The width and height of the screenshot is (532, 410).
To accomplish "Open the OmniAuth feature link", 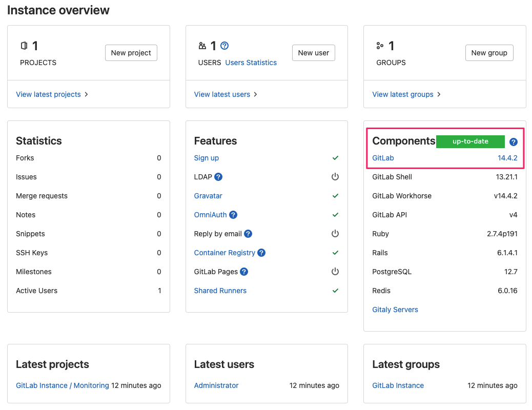I will [210, 215].
